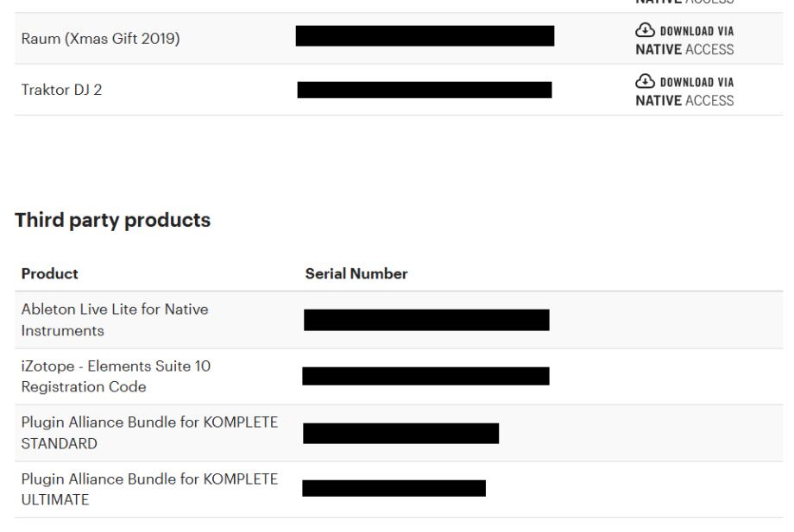794x532 pixels.
Task: Click redacted serial for KOMPLETE ULTIMATE bundle
Action: [x=394, y=489]
